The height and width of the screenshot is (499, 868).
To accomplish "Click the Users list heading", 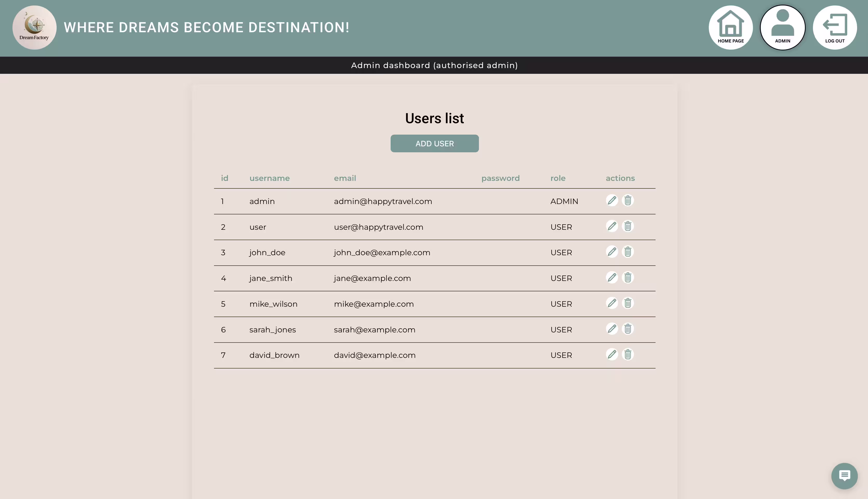I will (x=434, y=118).
